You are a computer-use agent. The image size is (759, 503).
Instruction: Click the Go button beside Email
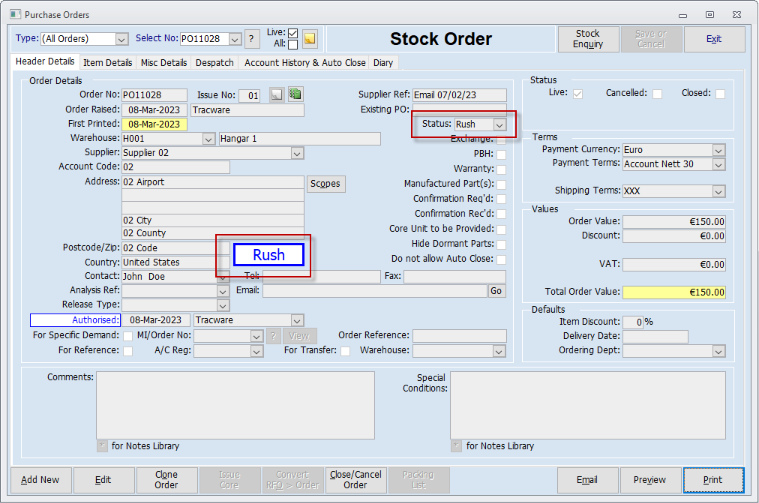(x=496, y=290)
